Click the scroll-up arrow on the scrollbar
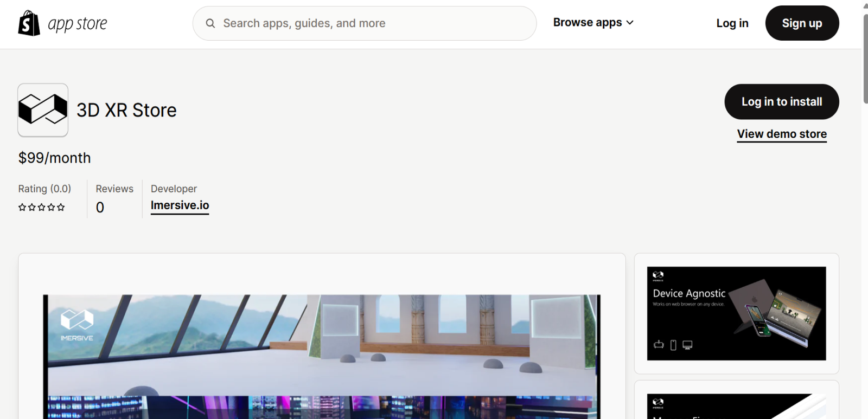868x419 pixels. coord(865,5)
